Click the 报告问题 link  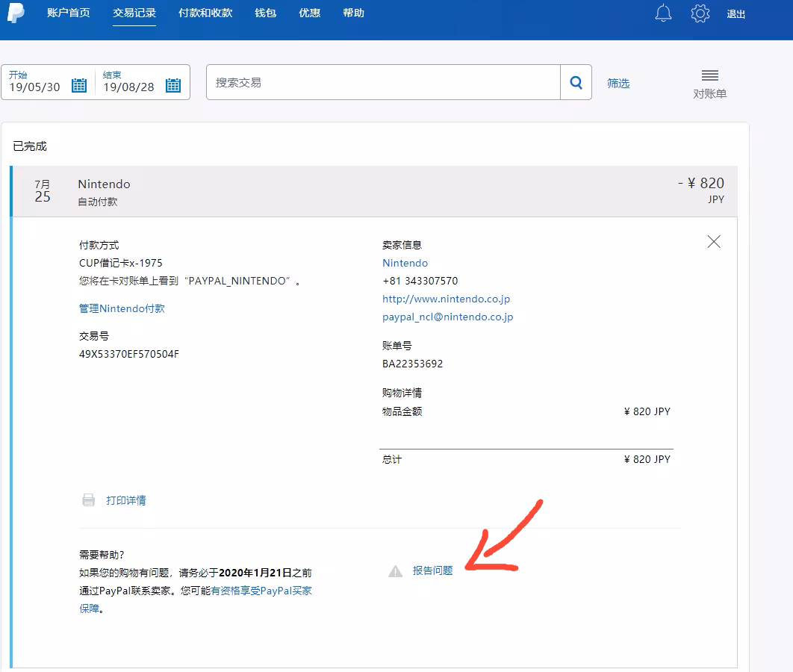432,571
